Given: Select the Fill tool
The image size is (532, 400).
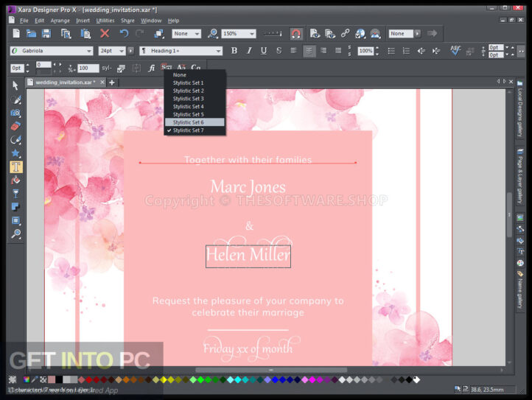Looking at the screenshot, I should [x=15, y=180].
